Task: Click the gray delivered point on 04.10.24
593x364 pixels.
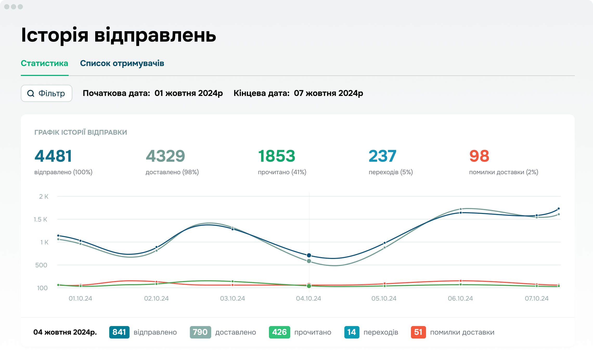Action: click(309, 261)
